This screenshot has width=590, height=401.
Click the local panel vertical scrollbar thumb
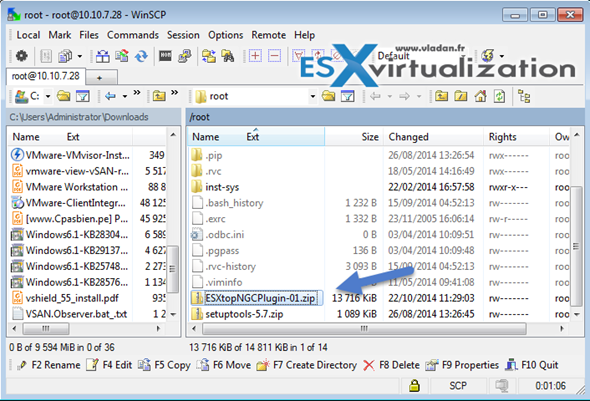click(x=172, y=269)
